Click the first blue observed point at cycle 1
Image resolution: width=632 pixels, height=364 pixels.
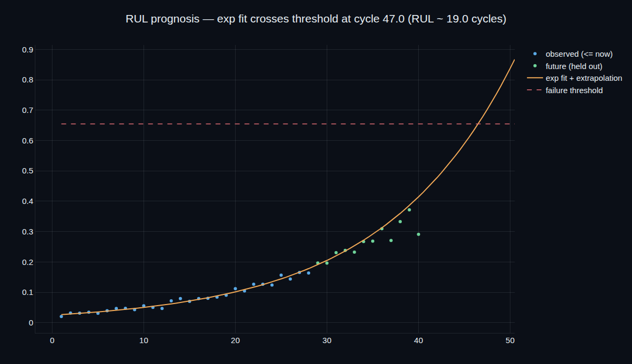pos(61,316)
